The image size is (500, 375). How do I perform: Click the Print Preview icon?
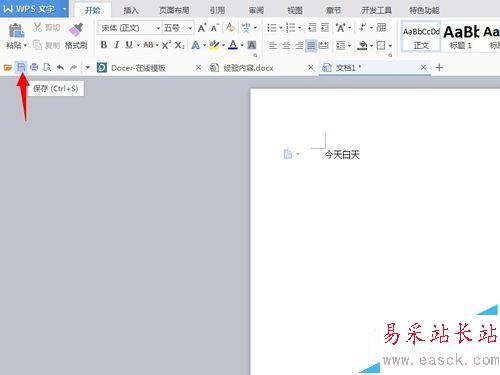[47, 68]
